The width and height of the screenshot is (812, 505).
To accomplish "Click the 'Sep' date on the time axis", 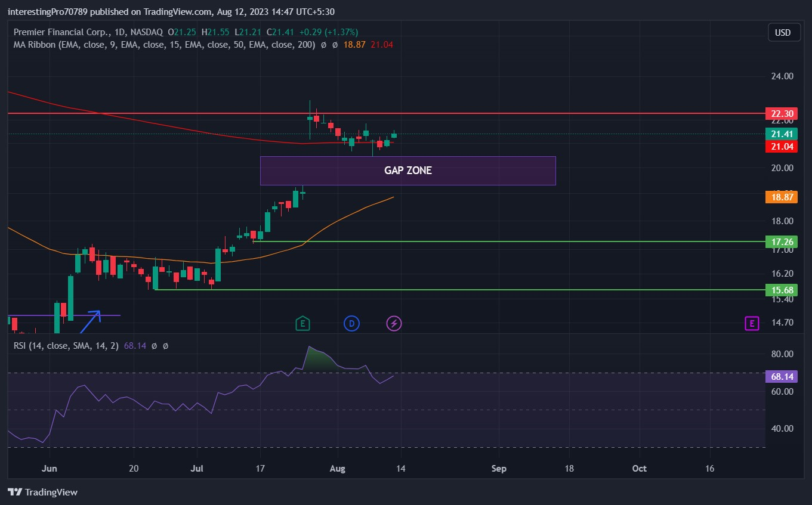I will [499, 469].
